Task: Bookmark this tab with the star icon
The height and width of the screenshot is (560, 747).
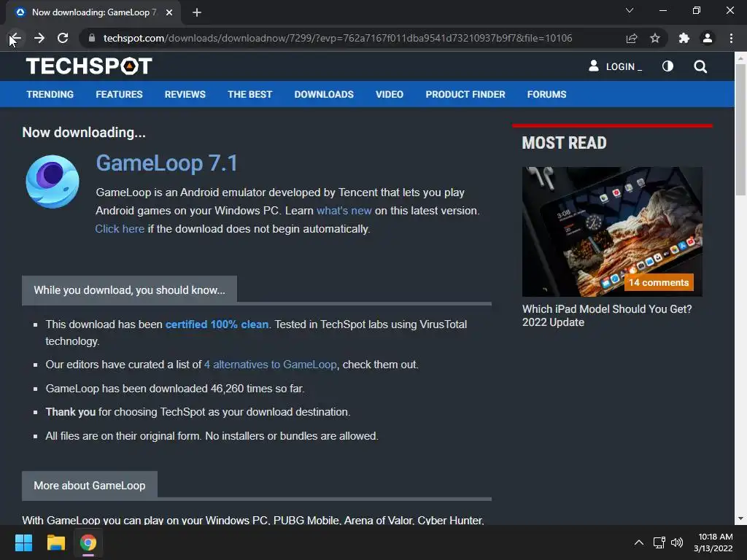Action: click(655, 38)
